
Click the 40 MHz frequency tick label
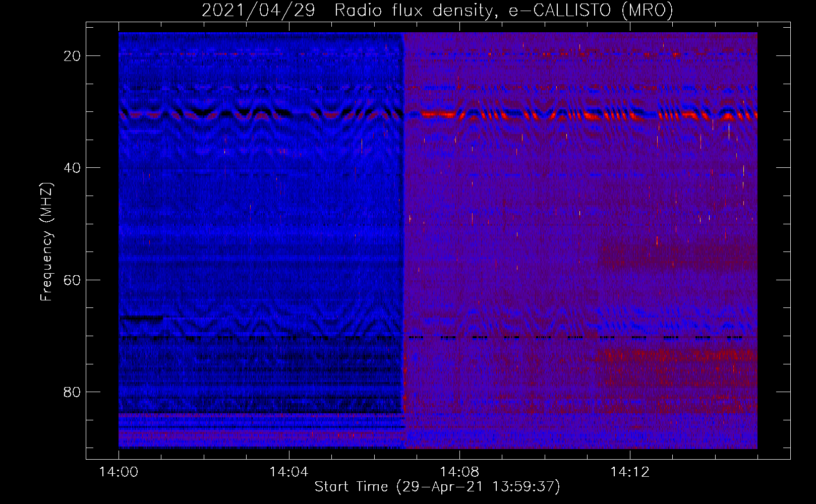point(72,168)
